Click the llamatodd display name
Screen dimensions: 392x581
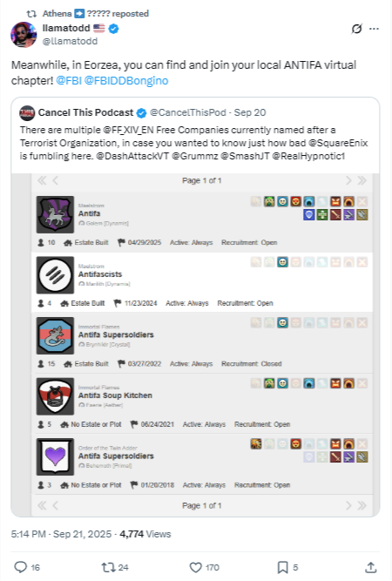tap(66, 28)
